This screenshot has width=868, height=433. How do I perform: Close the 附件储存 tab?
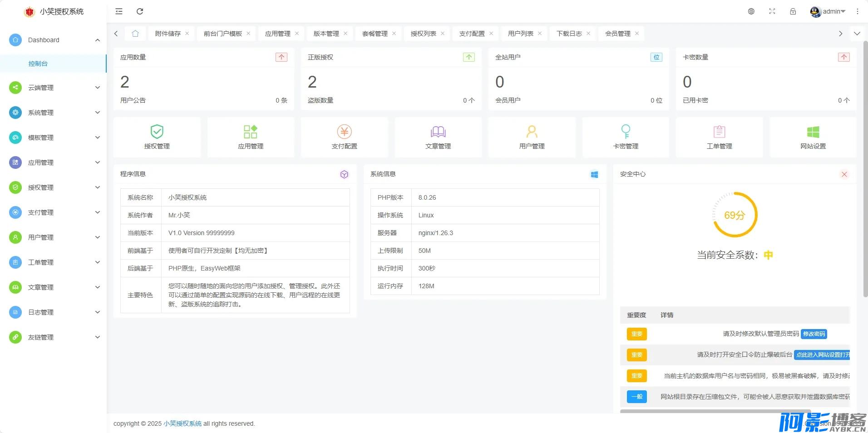click(x=187, y=34)
